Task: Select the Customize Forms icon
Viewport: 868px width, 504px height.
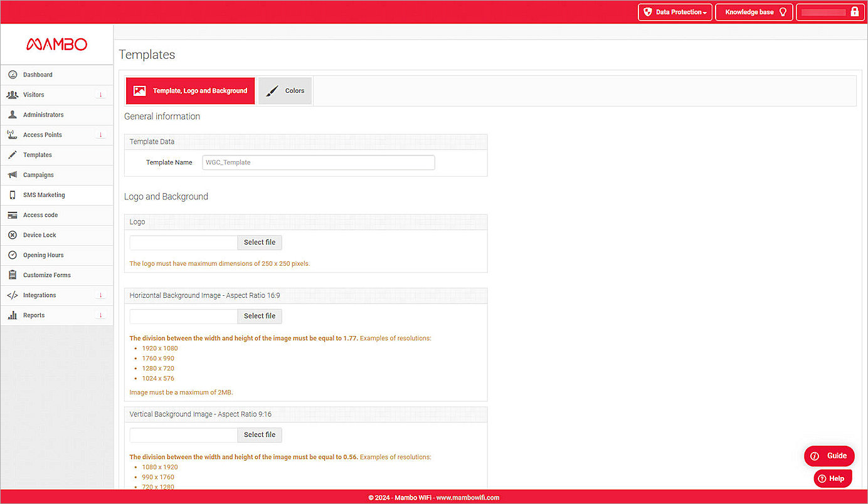Action: [x=13, y=275]
